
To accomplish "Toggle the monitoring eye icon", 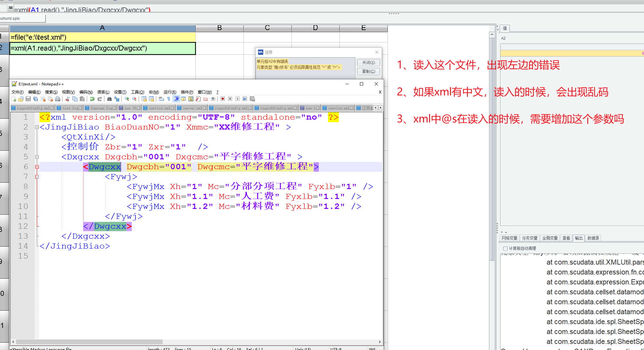I will pos(213,99).
